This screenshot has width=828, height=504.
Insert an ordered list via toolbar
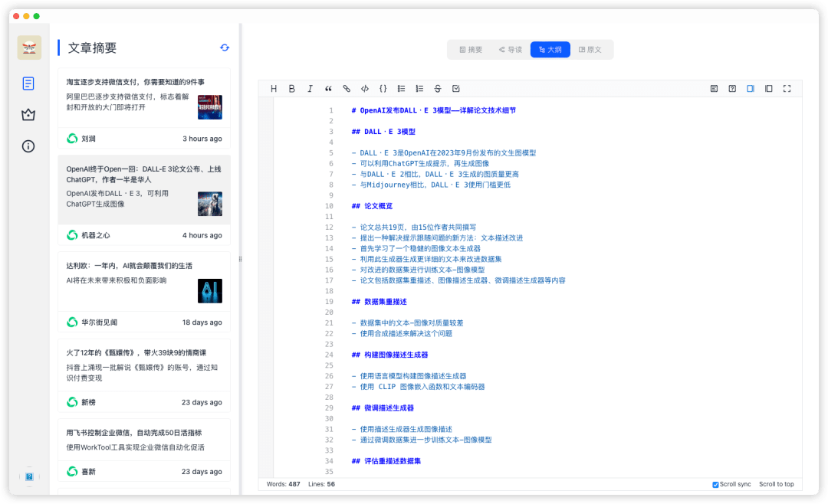(419, 89)
